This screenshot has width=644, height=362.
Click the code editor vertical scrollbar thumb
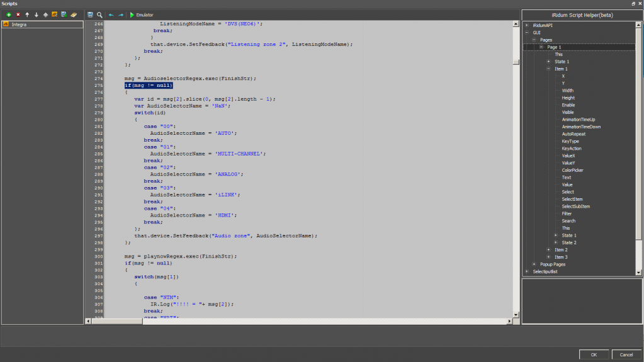(x=516, y=62)
